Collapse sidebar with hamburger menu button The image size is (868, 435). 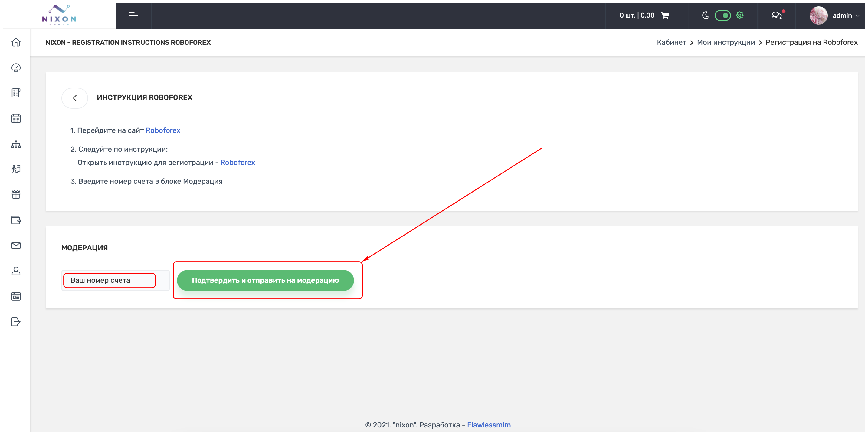[133, 15]
